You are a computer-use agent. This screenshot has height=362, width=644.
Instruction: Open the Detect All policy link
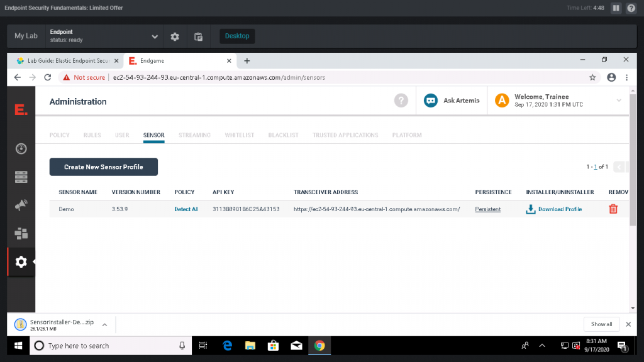tap(186, 209)
